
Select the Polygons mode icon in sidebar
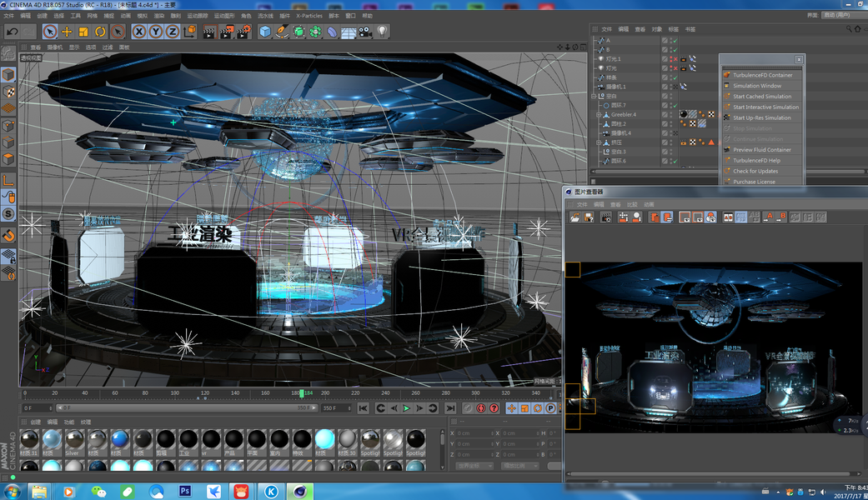click(x=8, y=159)
